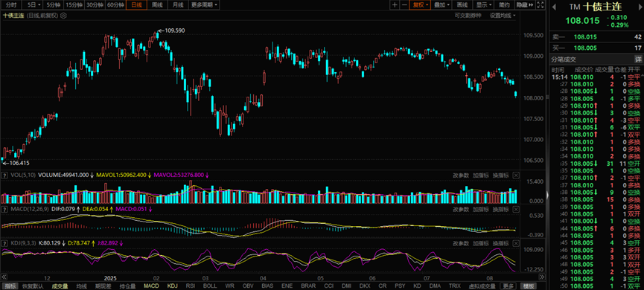Switch to the 周线 weekly chart
The height and width of the screenshot is (290, 644).
tap(157, 5)
